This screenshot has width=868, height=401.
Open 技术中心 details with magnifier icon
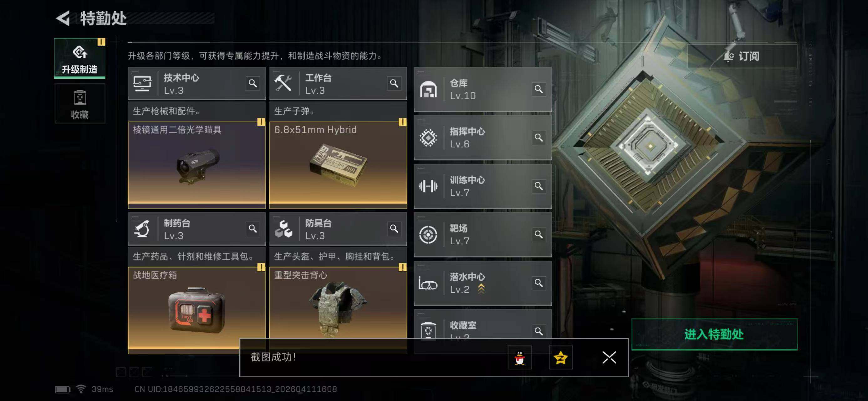[253, 83]
